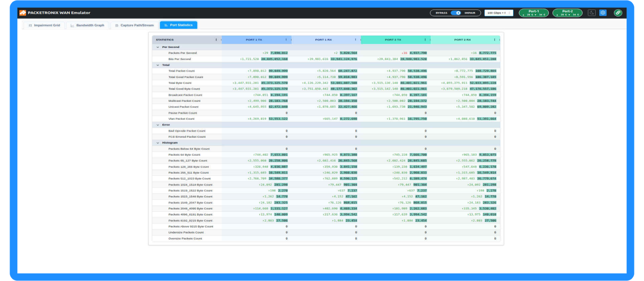Click the Packetronix logo icon
644x281 pixels.
23,13
